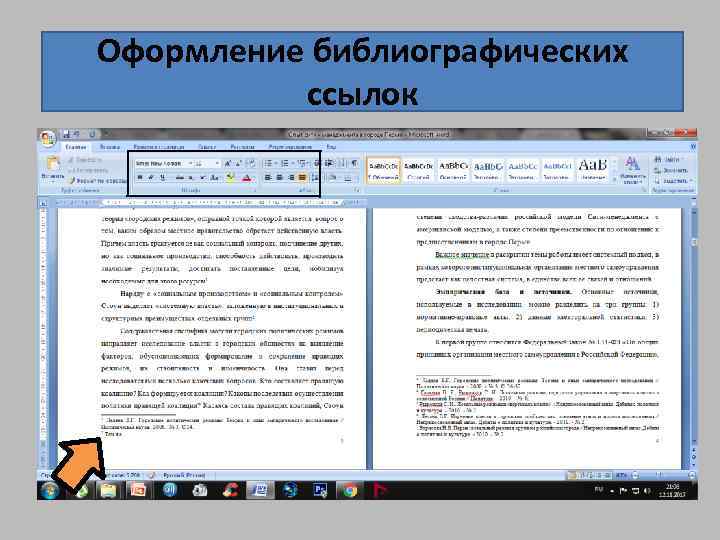The image size is (720, 540).
Task: Click Find (Найти) in editing group
Action: (668, 159)
